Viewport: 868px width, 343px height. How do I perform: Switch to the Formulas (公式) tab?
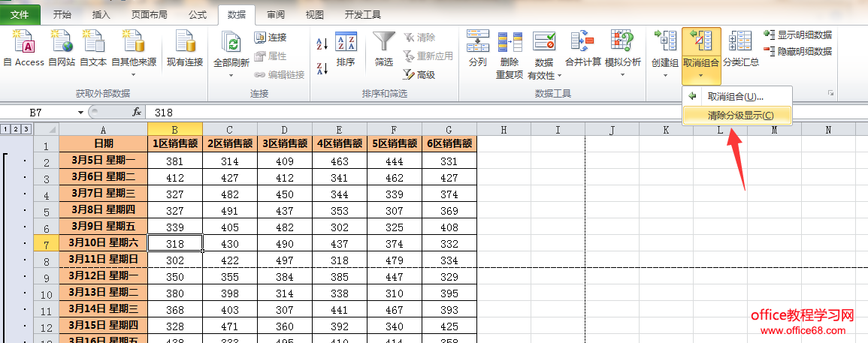point(198,15)
